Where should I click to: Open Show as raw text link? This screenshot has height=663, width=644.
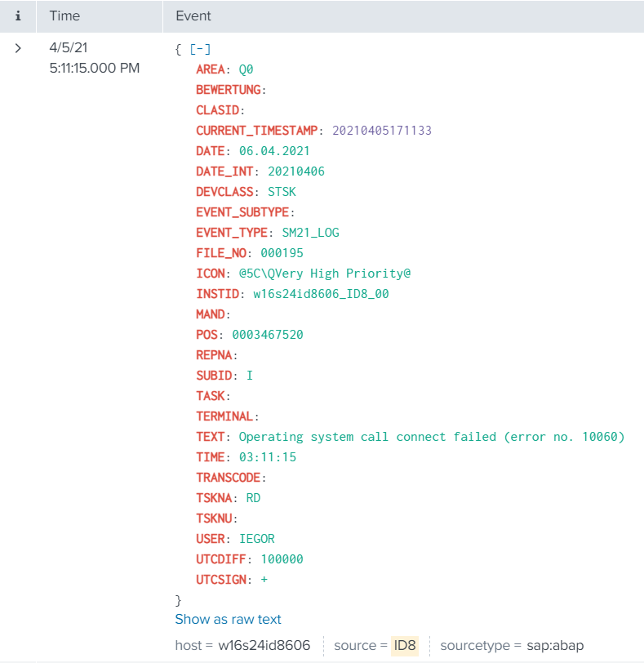pos(228,619)
